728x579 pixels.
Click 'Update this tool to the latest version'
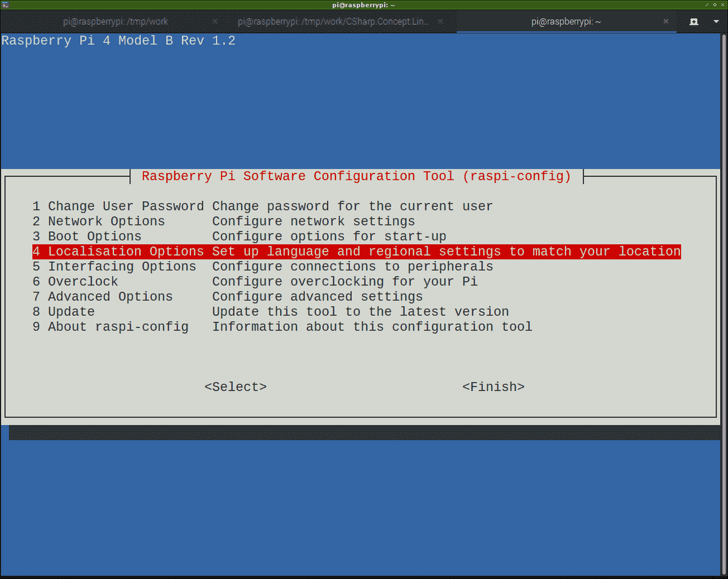[x=361, y=312]
